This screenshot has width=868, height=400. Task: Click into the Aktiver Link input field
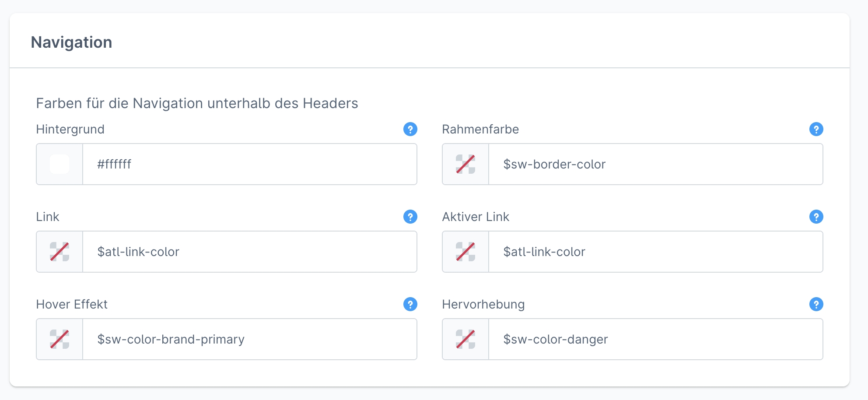[x=655, y=252]
